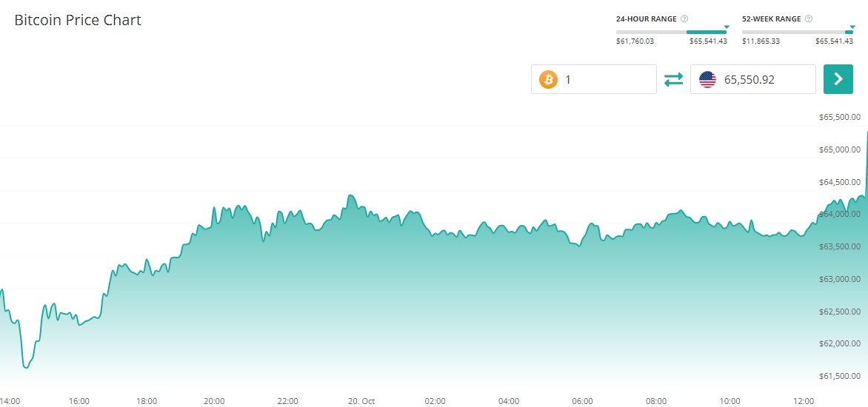Open help icon beside 24-Hour Range
This screenshot has width=868, height=407.
click(684, 18)
